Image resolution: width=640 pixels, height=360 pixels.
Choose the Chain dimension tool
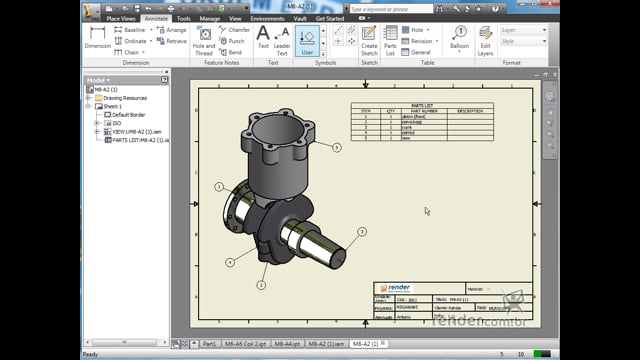[127, 52]
